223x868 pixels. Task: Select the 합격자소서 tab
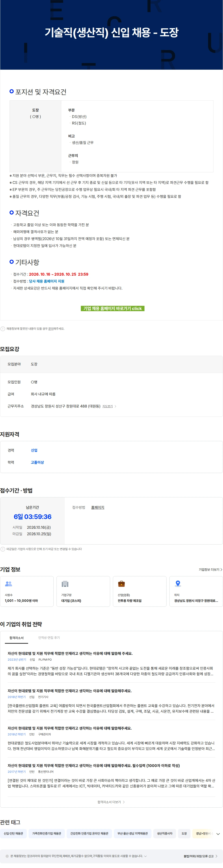pos(16,638)
